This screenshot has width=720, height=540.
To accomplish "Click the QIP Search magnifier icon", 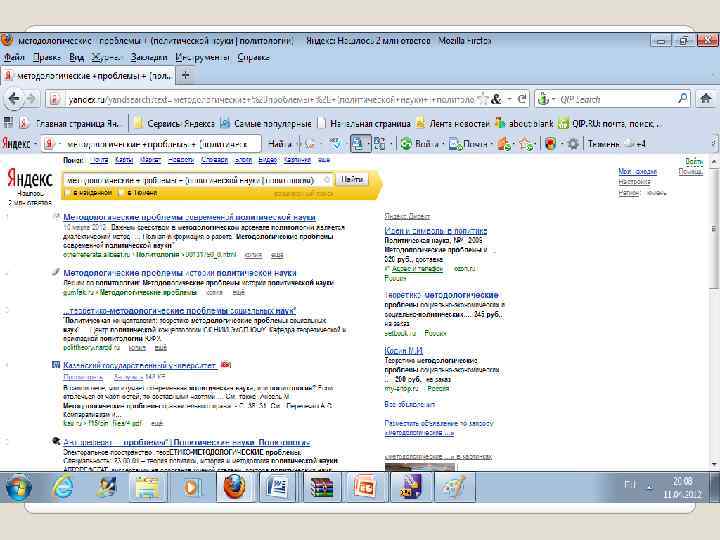I will (683, 98).
